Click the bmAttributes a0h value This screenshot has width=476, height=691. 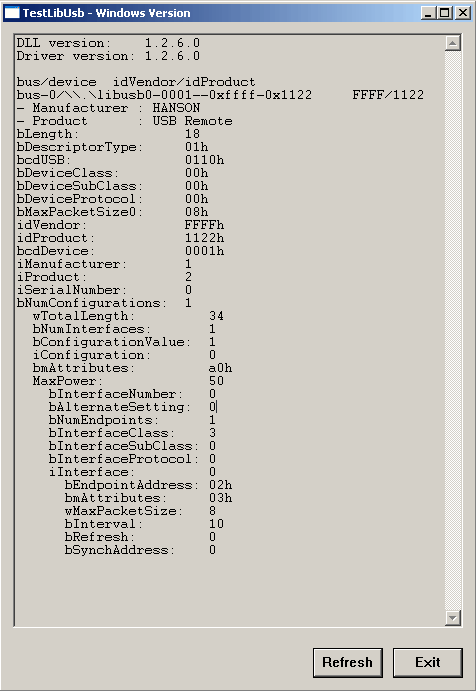(x=220, y=368)
